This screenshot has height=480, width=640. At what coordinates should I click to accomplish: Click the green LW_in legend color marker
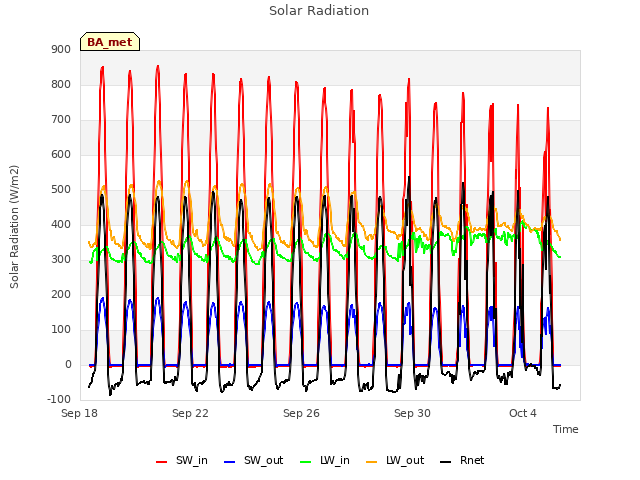[x=306, y=462]
